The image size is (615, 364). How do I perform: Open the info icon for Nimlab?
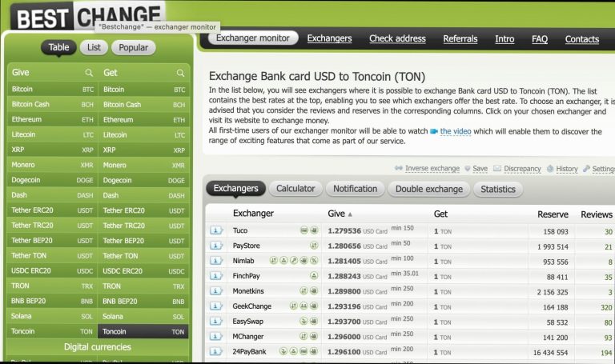(x=216, y=261)
